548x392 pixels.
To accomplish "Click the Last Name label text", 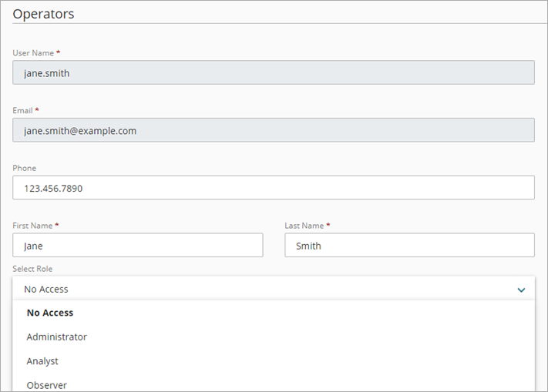I will pos(304,226).
